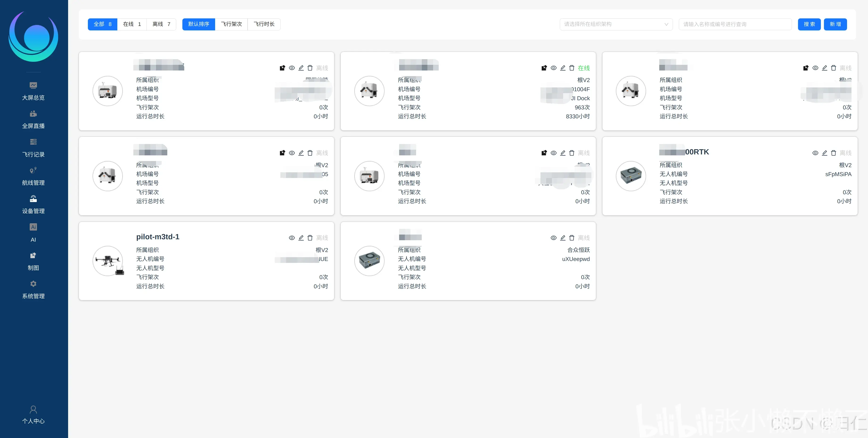Click the sFpMSiPA drone number
This screenshot has width=868, height=438.
pyautogui.click(x=838, y=174)
